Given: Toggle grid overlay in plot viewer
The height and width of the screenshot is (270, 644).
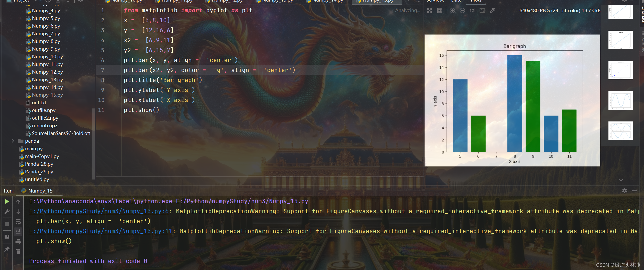Looking at the screenshot, I should tap(440, 10).
